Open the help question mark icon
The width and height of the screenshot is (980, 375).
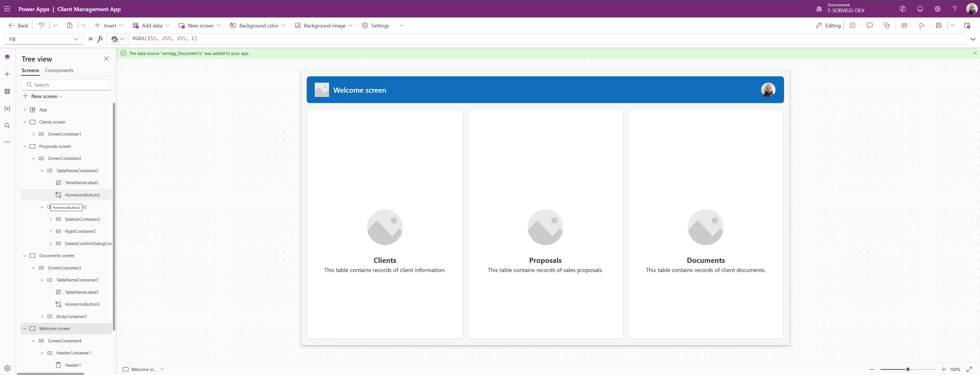click(954, 9)
